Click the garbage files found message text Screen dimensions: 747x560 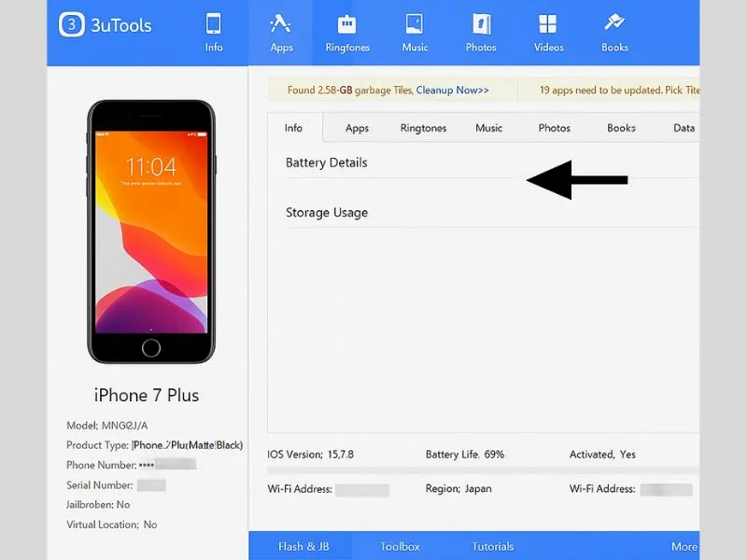350,90
